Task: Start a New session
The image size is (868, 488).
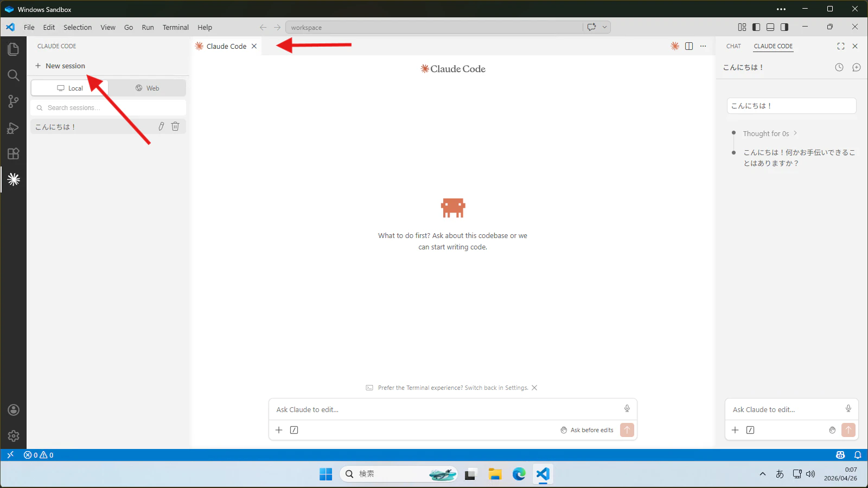Action: [x=60, y=66]
